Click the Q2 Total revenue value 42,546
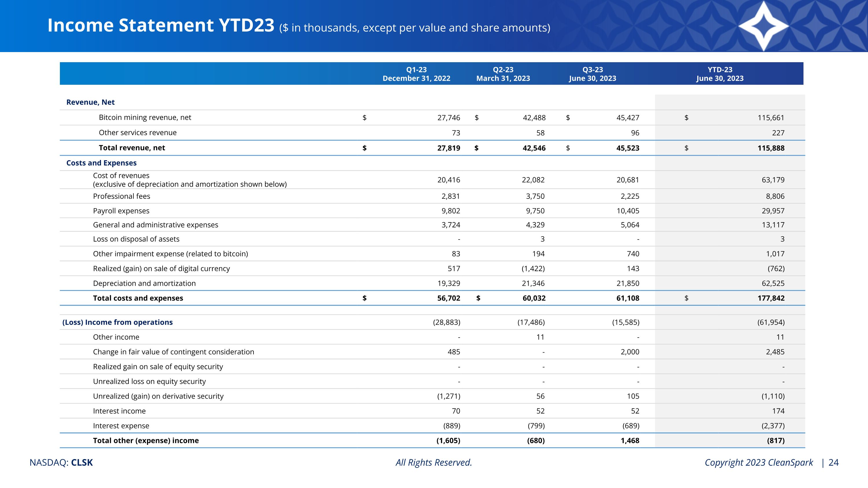This screenshot has height=488, width=868. tap(534, 148)
